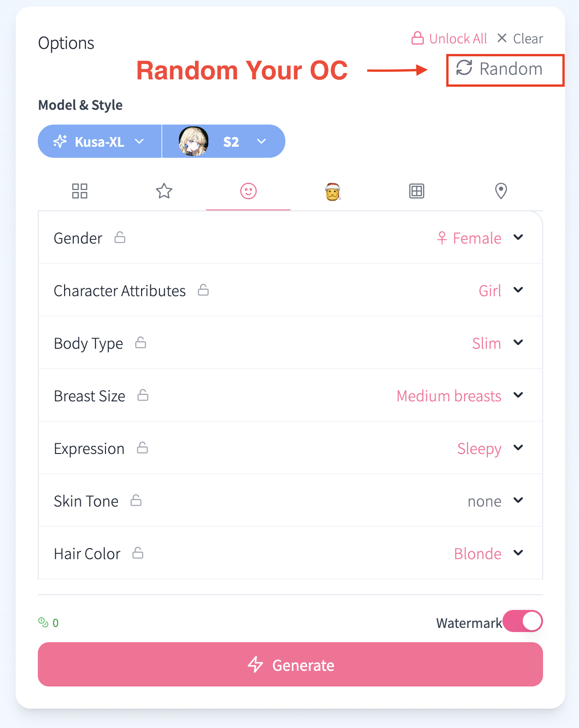Open the grid categories tab icon
Screen dimensions: 579x728
point(80,191)
